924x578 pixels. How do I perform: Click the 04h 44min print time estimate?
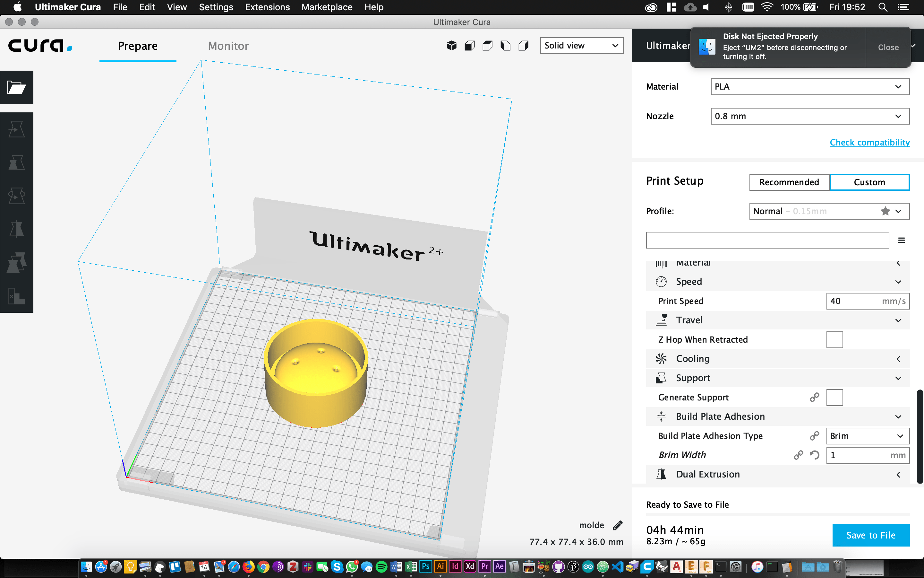(675, 530)
